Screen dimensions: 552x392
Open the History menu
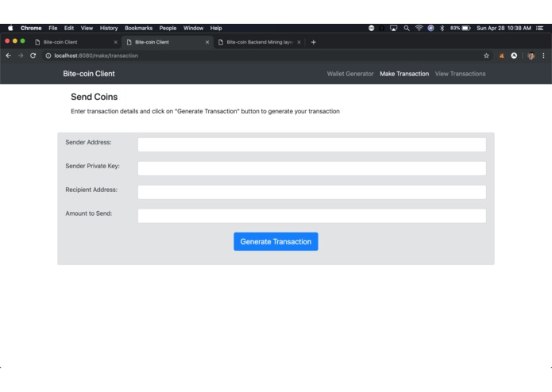[109, 28]
